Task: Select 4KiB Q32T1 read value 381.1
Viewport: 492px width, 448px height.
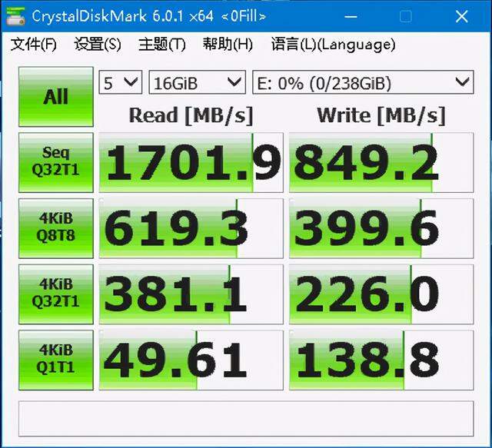Action: [191, 294]
